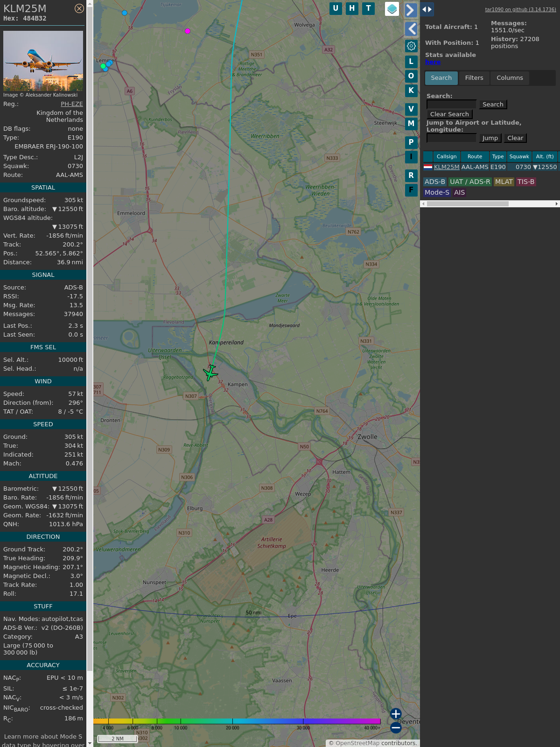The image size is (560, 747).
Task: Toggle the O map button
Action: tap(411, 76)
